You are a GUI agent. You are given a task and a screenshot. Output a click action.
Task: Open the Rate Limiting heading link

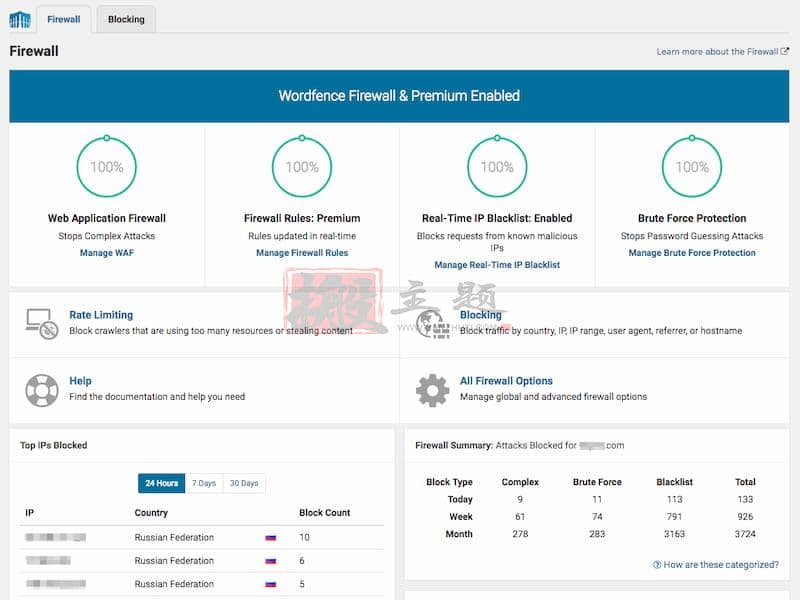pos(101,315)
